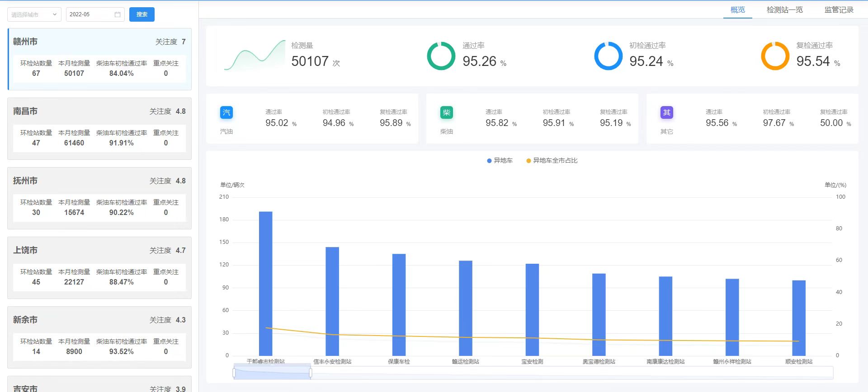Click the orange 复检通过率 ring chart

pyautogui.click(x=775, y=56)
